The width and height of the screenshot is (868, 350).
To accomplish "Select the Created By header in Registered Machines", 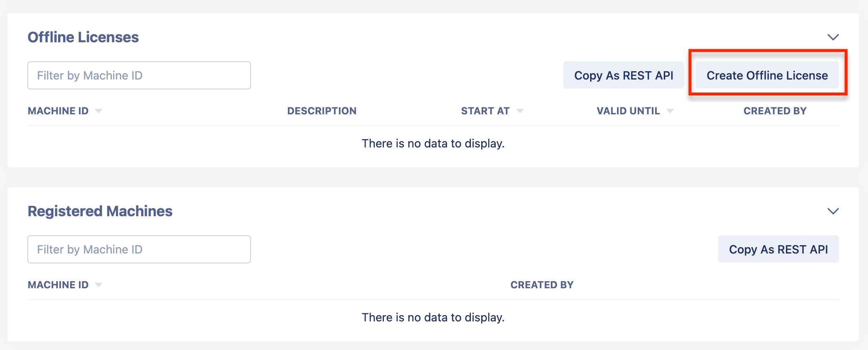I will [542, 285].
